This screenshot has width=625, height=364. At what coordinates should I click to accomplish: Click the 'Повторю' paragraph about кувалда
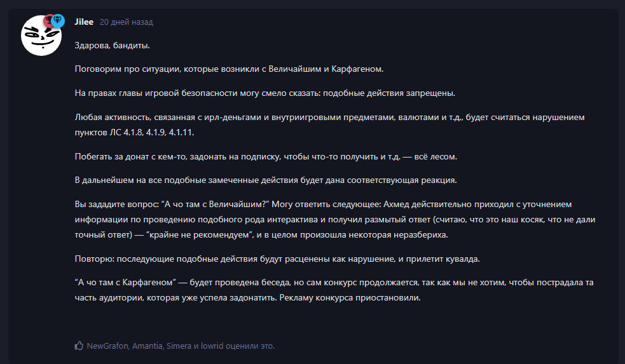pos(277,259)
